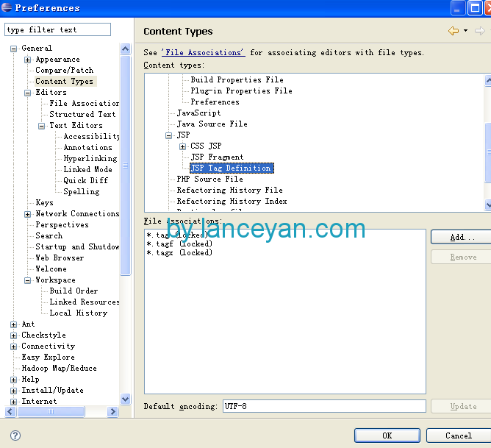Collapse the JSP content type node
Viewport: 491px width, 448px height.
(x=169, y=135)
